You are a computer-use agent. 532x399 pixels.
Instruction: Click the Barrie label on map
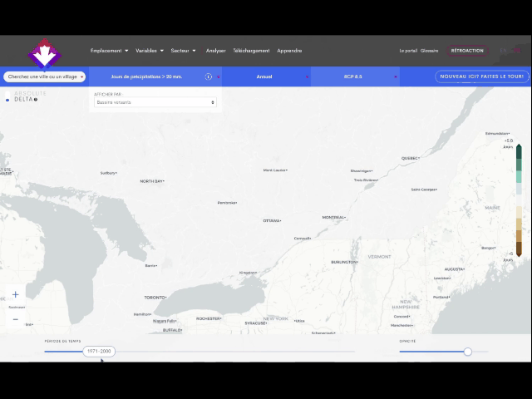151,266
